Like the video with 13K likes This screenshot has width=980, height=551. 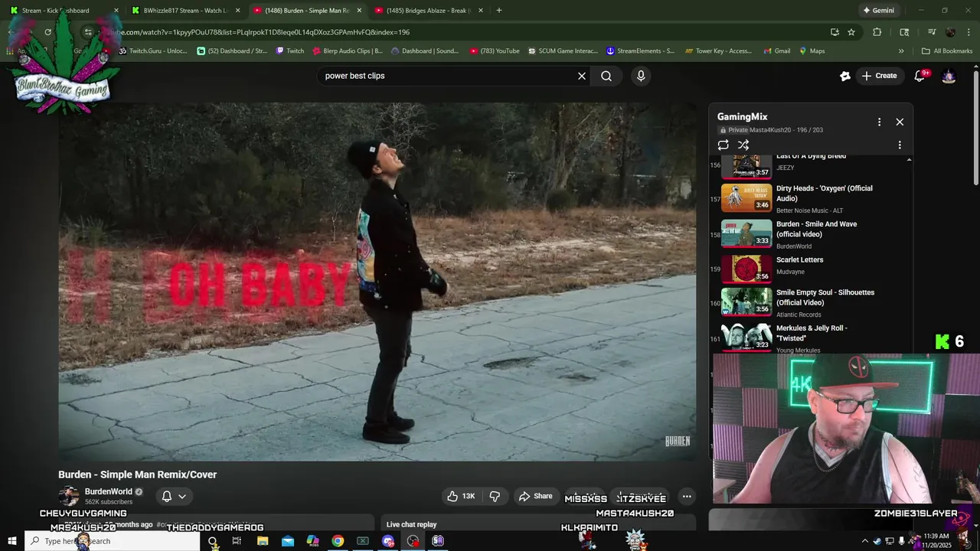pos(461,496)
